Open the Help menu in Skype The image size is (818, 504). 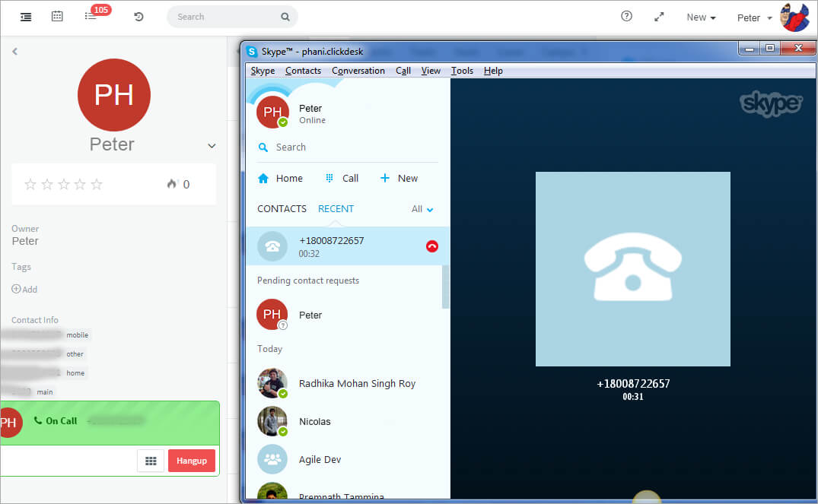click(493, 71)
